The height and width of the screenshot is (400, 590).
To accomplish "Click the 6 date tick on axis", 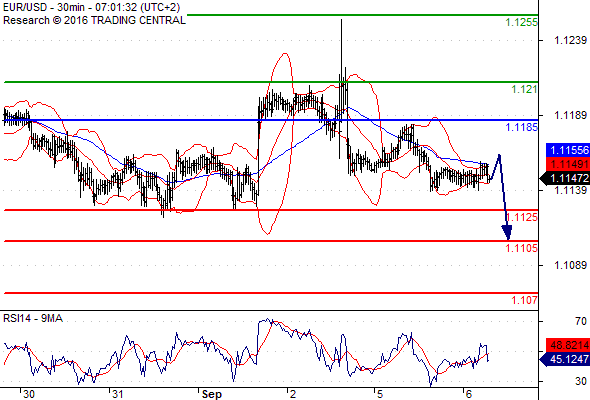I will coord(468,394).
